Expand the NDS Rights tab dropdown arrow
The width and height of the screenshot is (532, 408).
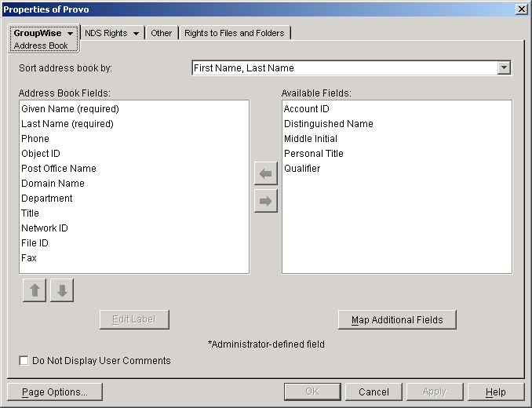[x=136, y=33]
